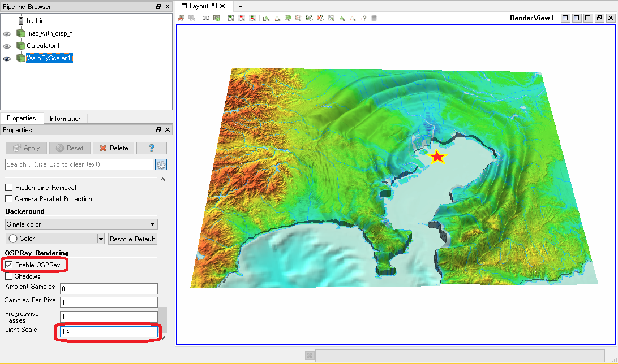The width and height of the screenshot is (618, 364).
Task: Click the adjust camera icon
Action: coord(217,18)
